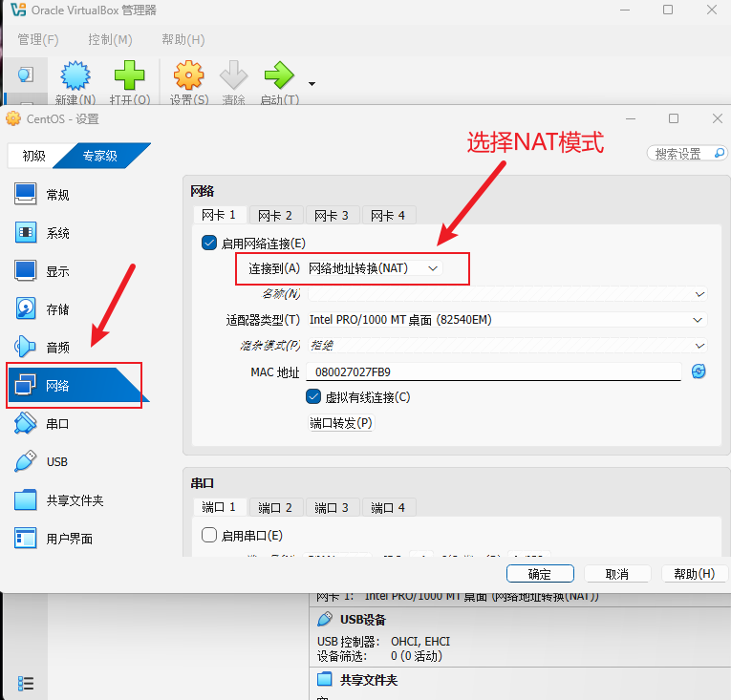The height and width of the screenshot is (700, 731).
Task: Maximize the CentOS settings dialog
Action: [x=674, y=118]
